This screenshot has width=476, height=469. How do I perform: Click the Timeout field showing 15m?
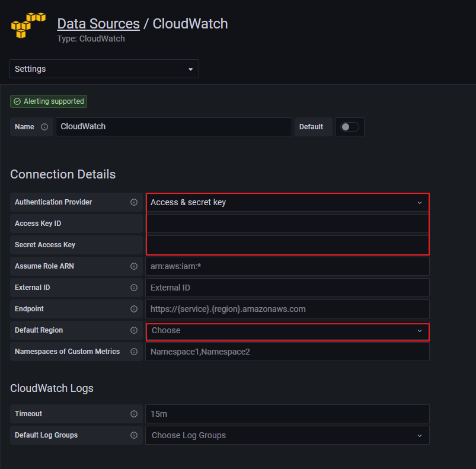coord(287,414)
